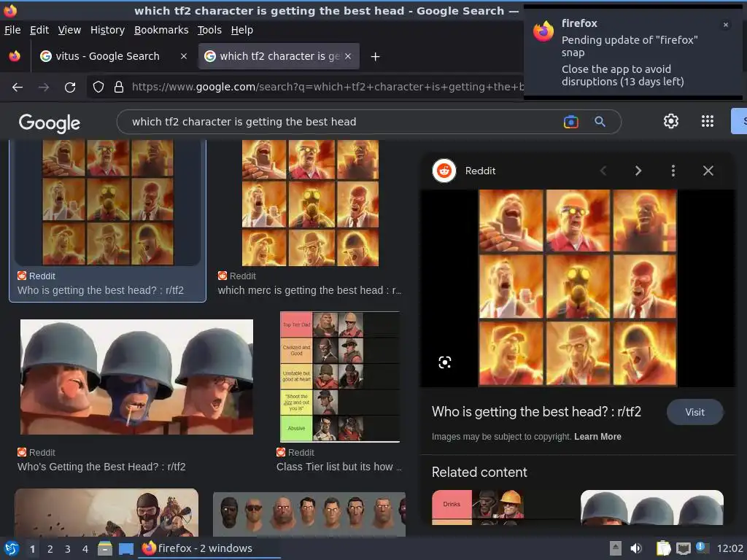Select the character heads lineup thumbnail
Viewport: 747px width, 560px height.
(309, 514)
